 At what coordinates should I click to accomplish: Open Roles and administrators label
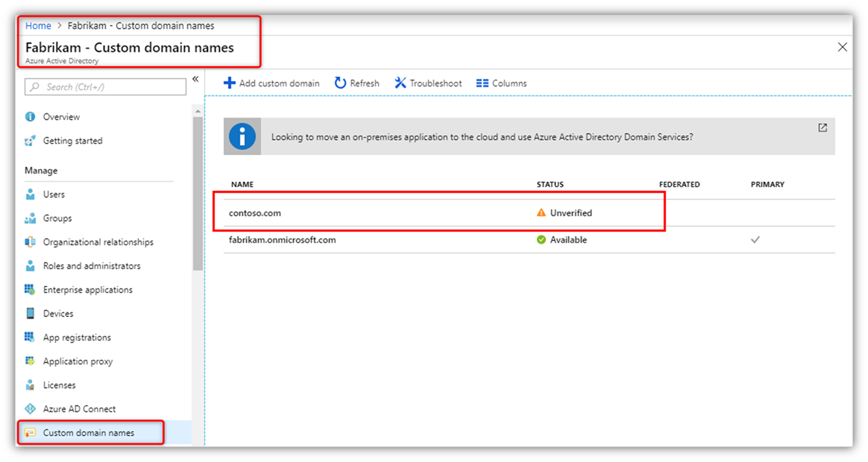[x=92, y=265]
